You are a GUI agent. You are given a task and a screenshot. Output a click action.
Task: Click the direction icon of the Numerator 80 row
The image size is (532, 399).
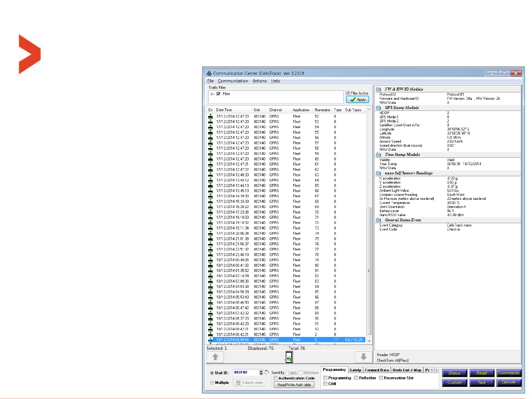(210, 265)
